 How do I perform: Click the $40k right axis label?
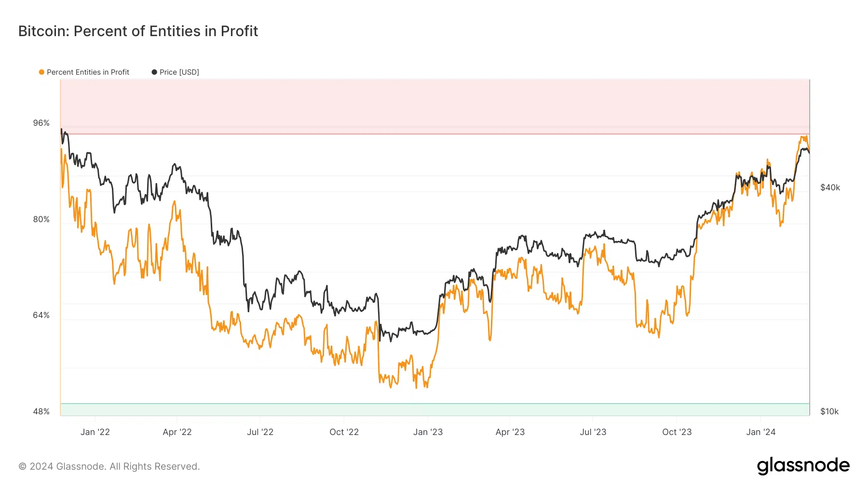click(x=830, y=187)
